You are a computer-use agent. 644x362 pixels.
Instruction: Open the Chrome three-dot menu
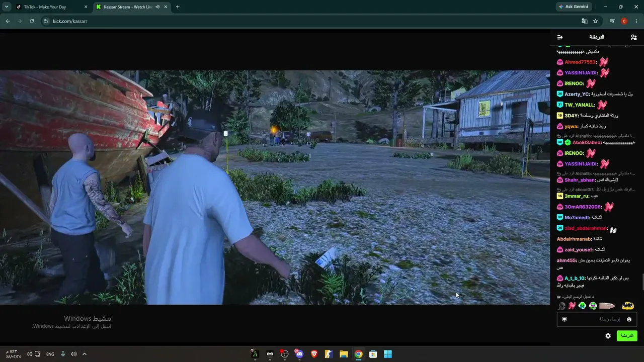click(x=636, y=21)
